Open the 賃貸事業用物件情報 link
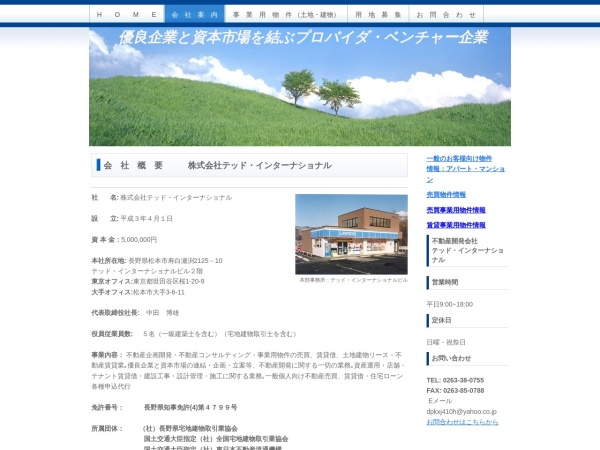This screenshot has height=450, width=600. 456,225
